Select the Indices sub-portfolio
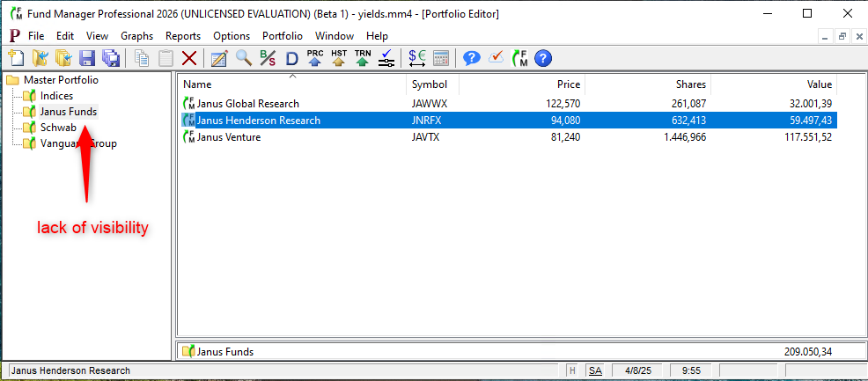 [56, 96]
